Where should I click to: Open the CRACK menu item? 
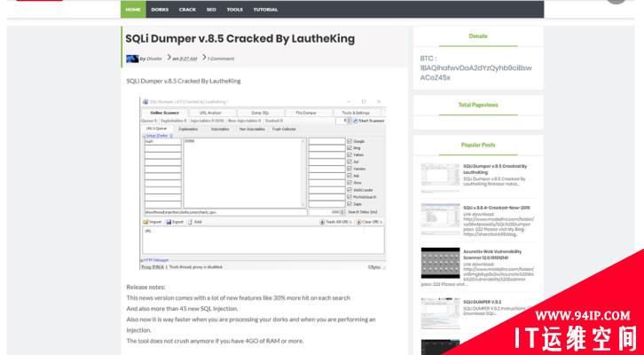[187, 10]
